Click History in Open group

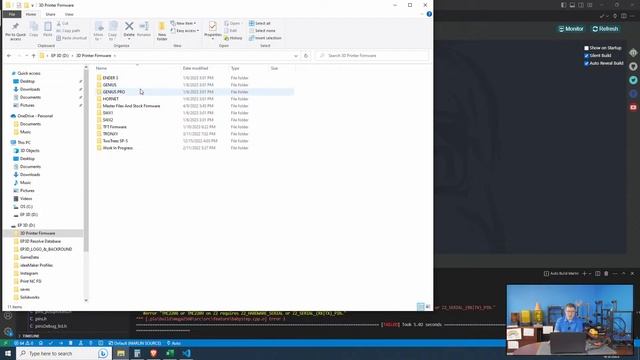click(233, 38)
